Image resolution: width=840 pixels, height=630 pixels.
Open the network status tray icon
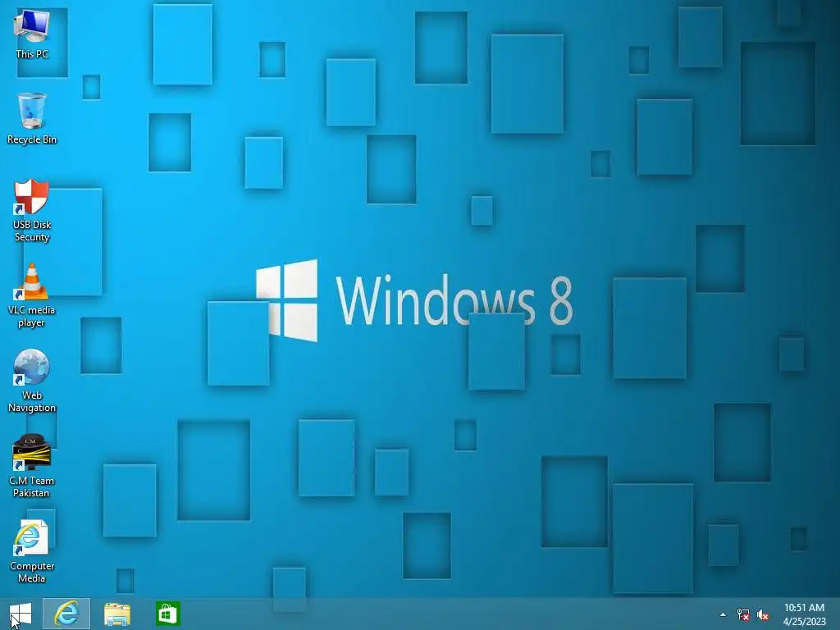[x=743, y=614]
